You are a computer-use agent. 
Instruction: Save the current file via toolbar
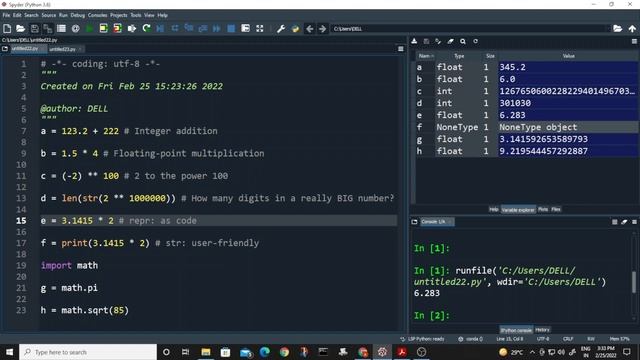(35, 29)
